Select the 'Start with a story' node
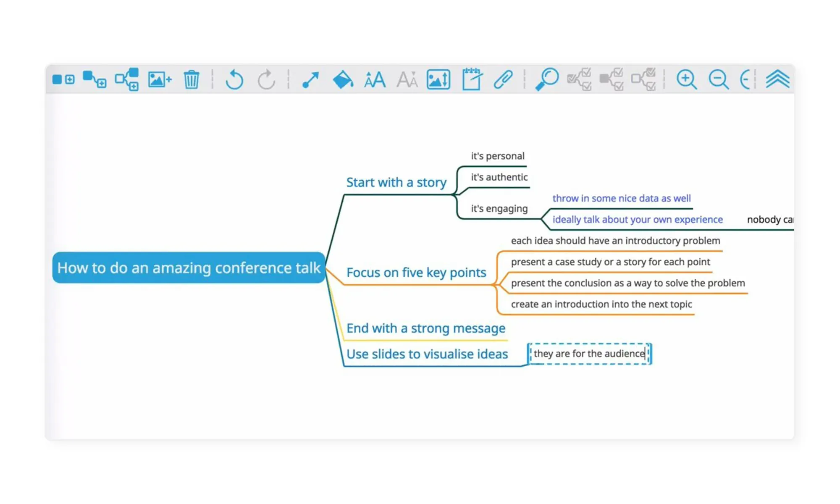This screenshot has height=504, width=840. click(x=396, y=183)
